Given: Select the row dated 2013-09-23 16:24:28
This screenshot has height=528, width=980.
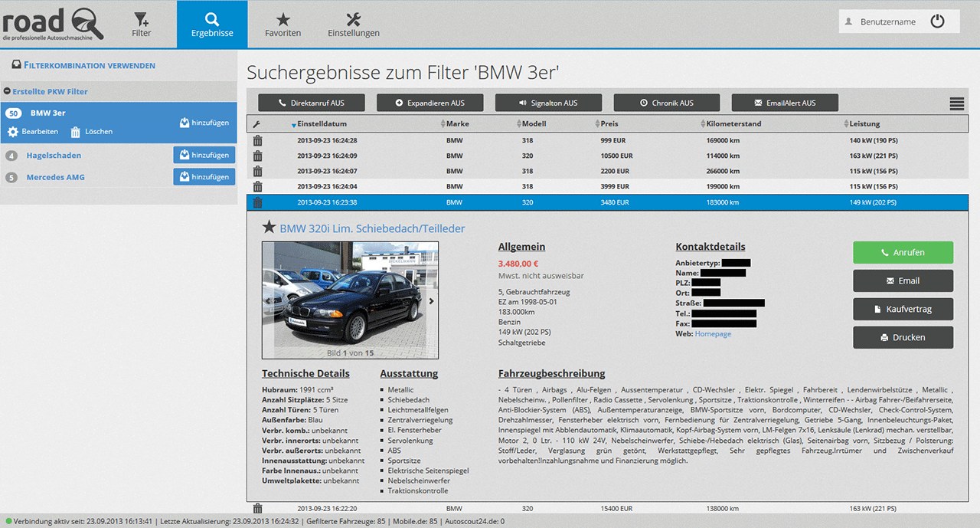Looking at the screenshot, I should click(x=608, y=140).
